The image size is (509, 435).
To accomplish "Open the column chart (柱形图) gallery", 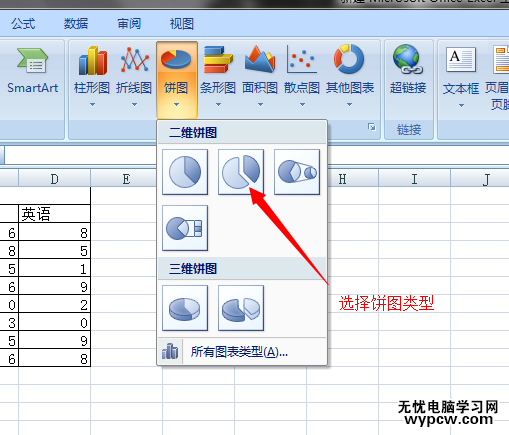I will point(92,76).
